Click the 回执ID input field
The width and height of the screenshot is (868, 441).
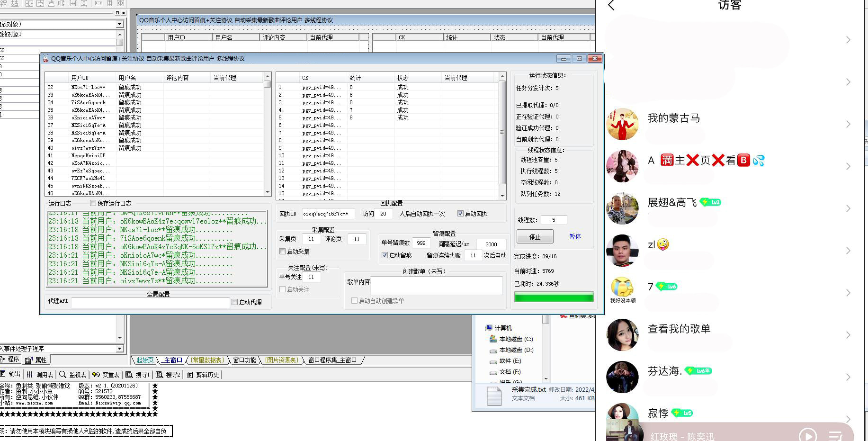pos(328,214)
